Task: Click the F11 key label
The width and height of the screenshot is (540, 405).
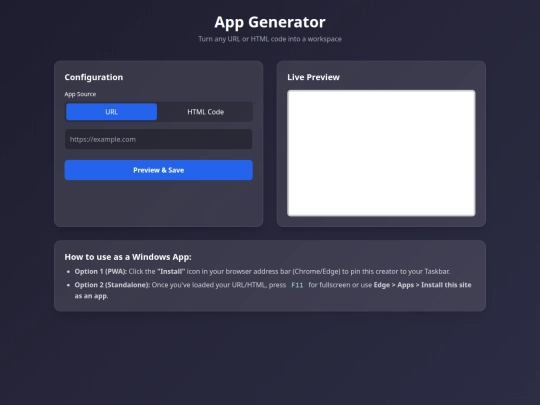Action: pos(297,285)
